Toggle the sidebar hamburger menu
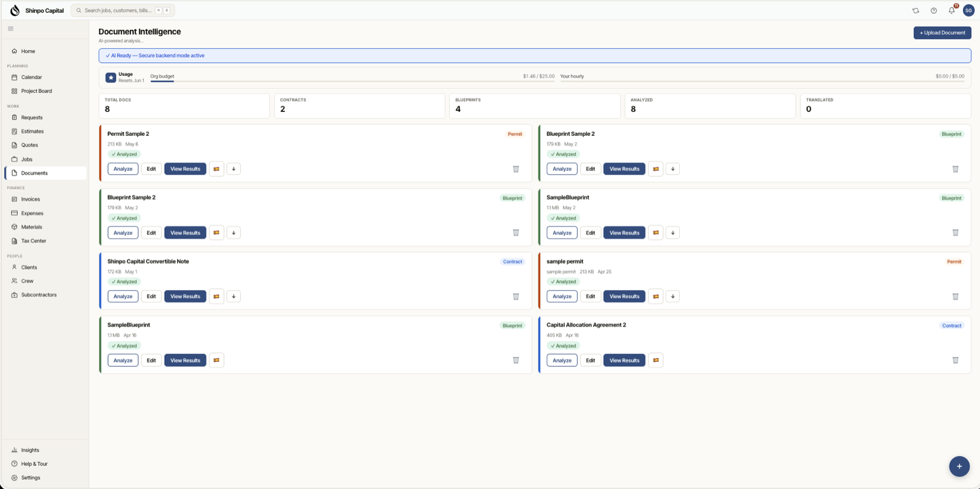This screenshot has height=489, width=980. coord(10,29)
